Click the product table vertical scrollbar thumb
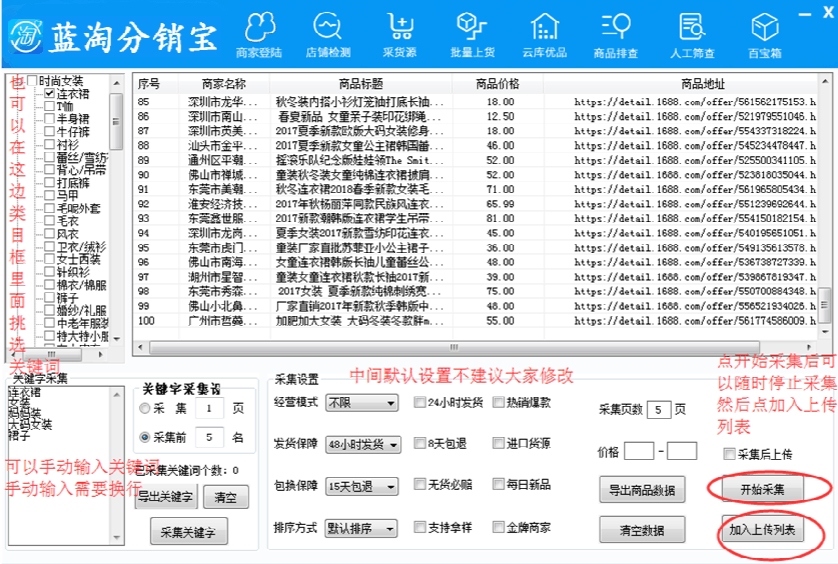 pos(825,304)
